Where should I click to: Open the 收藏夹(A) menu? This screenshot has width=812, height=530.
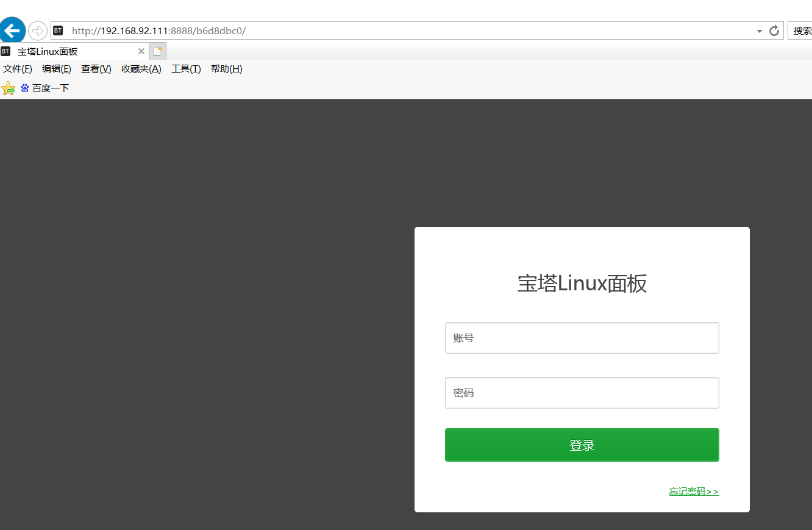click(x=141, y=69)
